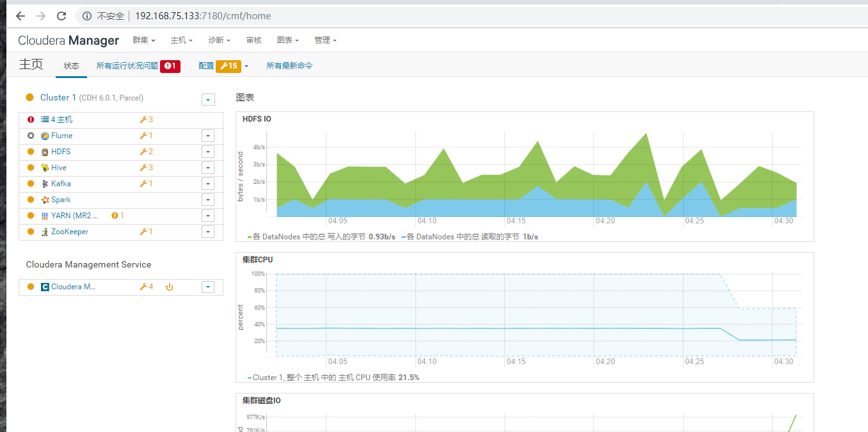The width and height of the screenshot is (868, 432).
Task: Open the Spark service link
Action: [61, 200]
